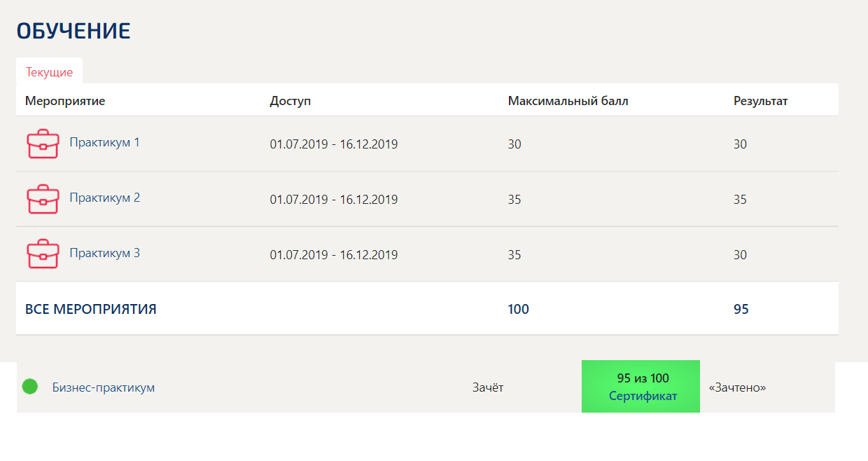Click the Доступ column header
Viewport: 868px width, 461px height.
pyautogui.click(x=290, y=101)
